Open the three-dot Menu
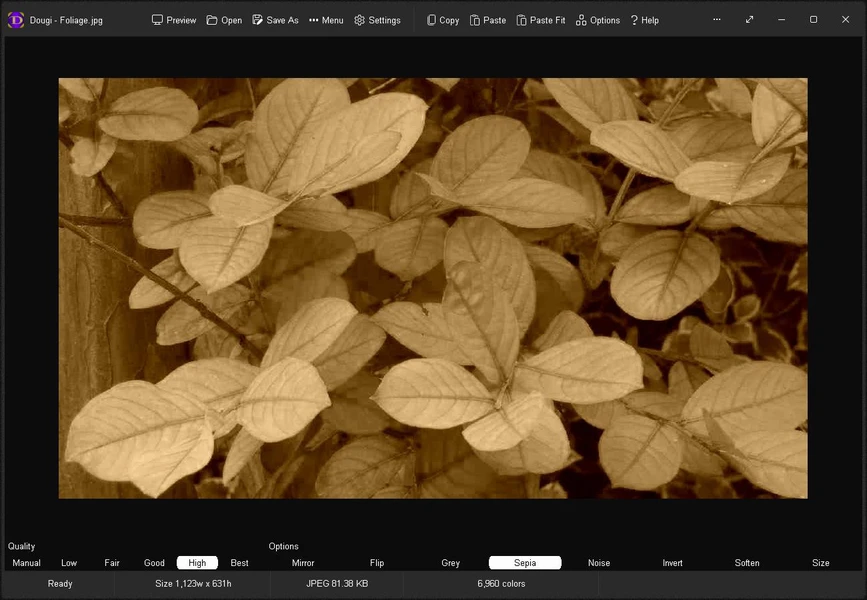This screenshot has width=867, height=600. point(314,20)
